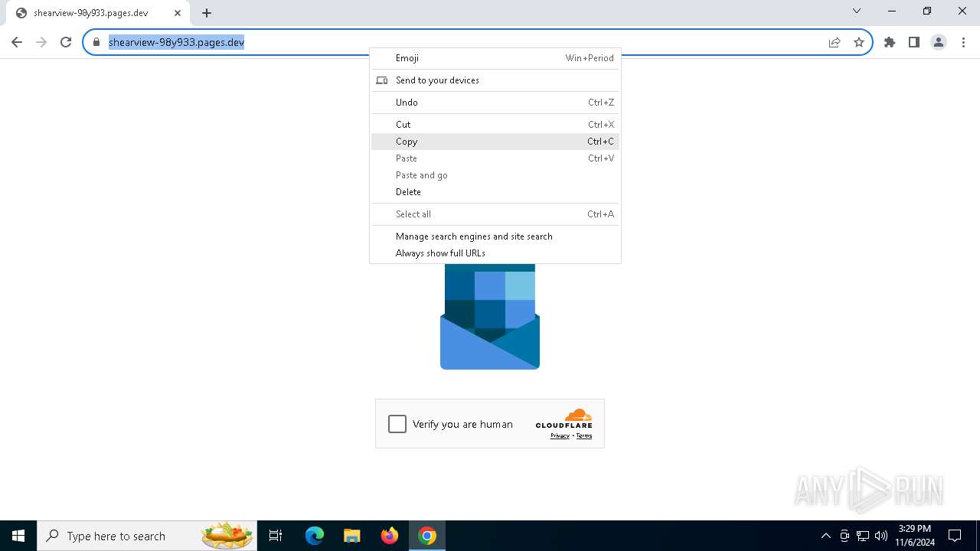980x551 pixels.
Task: Open the clock showing 3:29 PM
Action: pos(915,536)
